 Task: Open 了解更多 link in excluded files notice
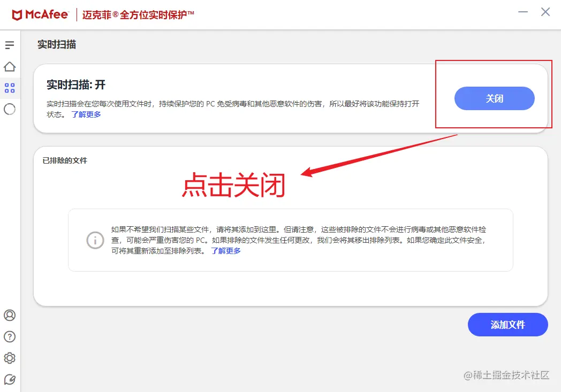coord(226,251)
